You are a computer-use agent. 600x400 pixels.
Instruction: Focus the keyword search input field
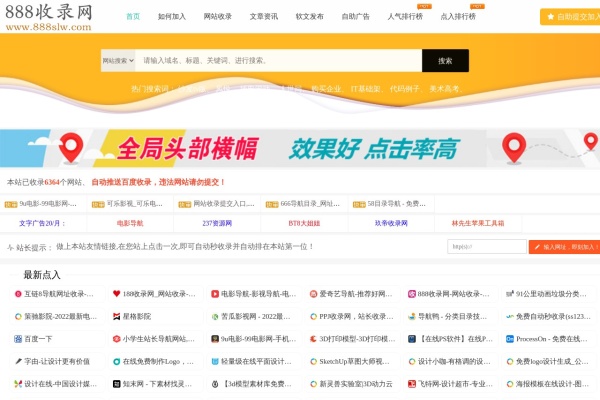point(275,61)
